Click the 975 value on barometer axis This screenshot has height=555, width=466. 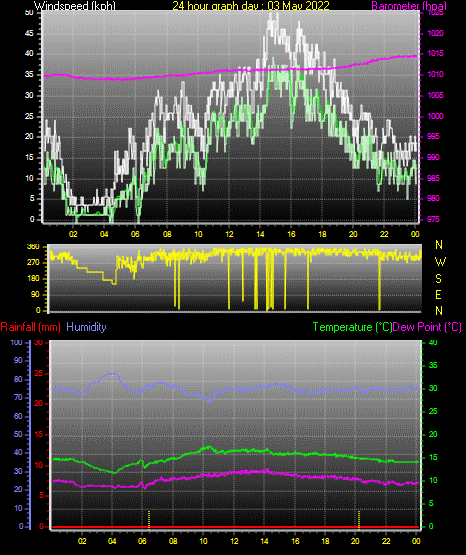[434, 219]
